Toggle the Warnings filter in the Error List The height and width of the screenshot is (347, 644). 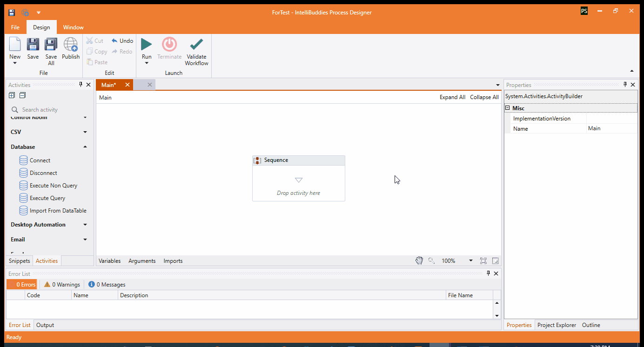pyautogui.click(x=61, y=284)
